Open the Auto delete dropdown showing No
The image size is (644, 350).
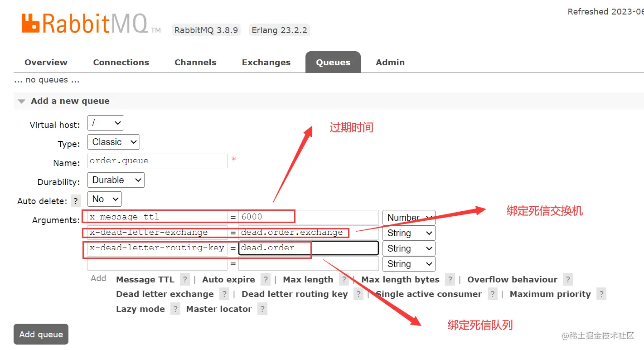(x=105, y=199)
